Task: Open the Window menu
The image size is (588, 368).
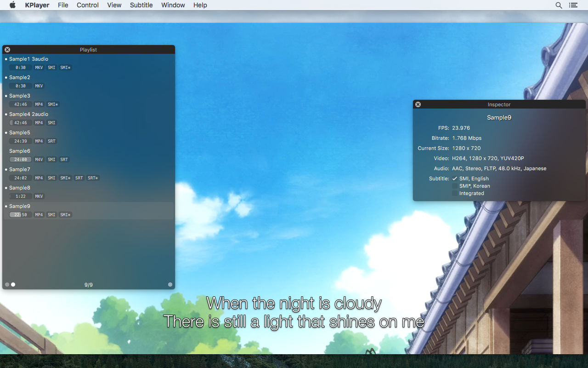Action: 173,5
